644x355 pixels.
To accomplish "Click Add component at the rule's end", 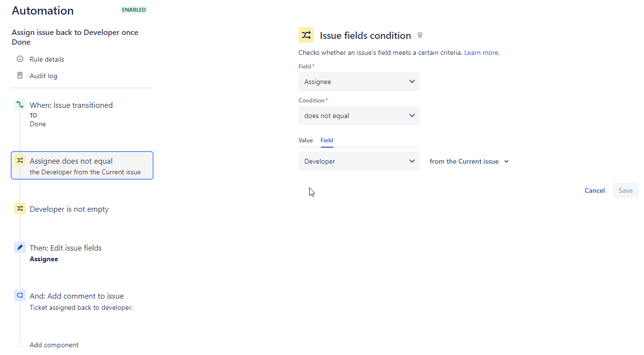I will point(54,345).
